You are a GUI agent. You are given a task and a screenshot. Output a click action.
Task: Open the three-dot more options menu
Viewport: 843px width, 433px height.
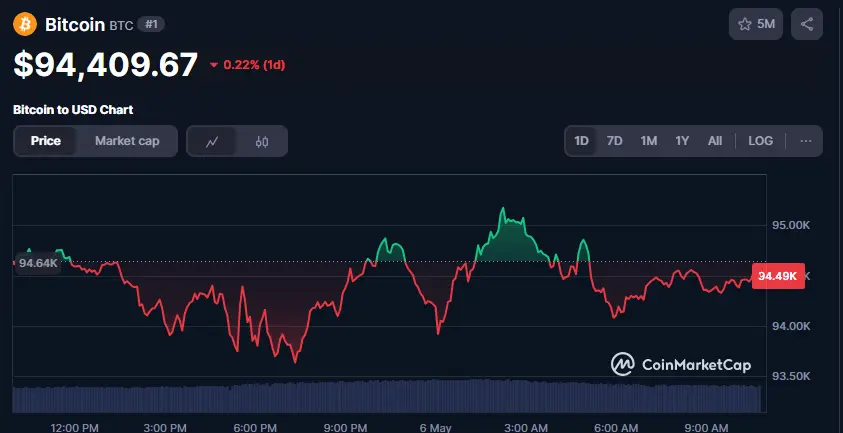(805, 141)
